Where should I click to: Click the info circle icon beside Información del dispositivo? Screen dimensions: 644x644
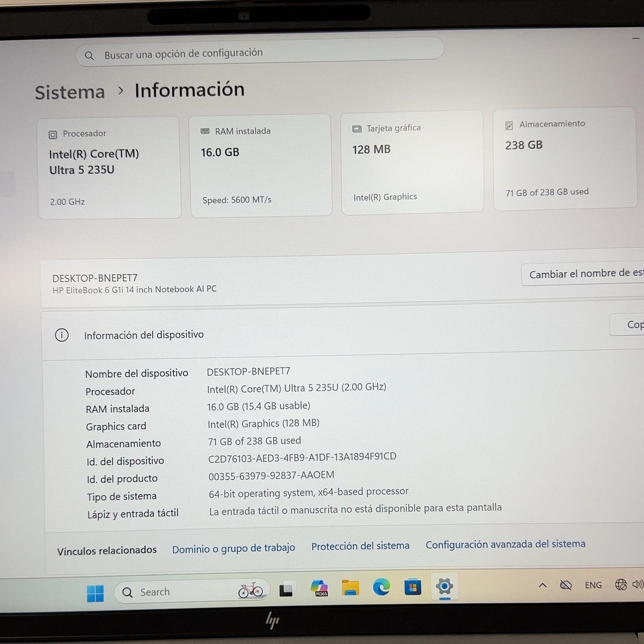click(x=62, y=335)
